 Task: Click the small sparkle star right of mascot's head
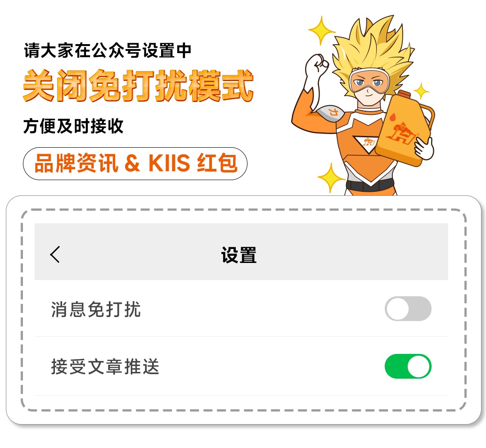coord(422,91)
